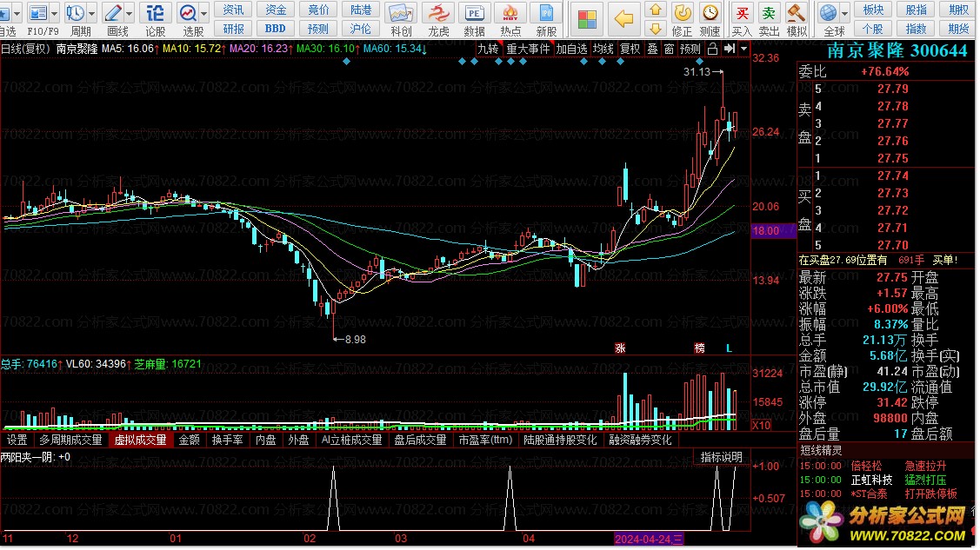Image resolution: width=980 pixels, height=550 pixels.
Task: Click the green 卖出 sell icon
Action: [x=769, y=12]
